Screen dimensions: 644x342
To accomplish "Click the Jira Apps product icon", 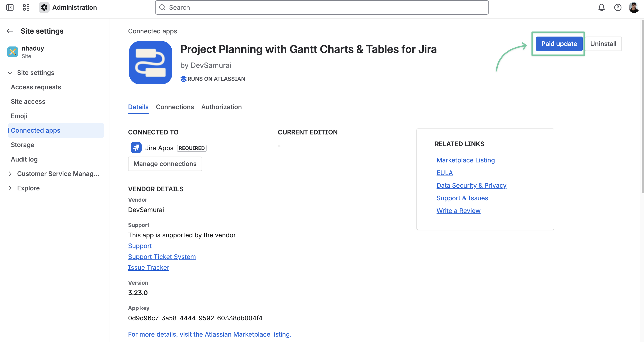I will (136, 148).
